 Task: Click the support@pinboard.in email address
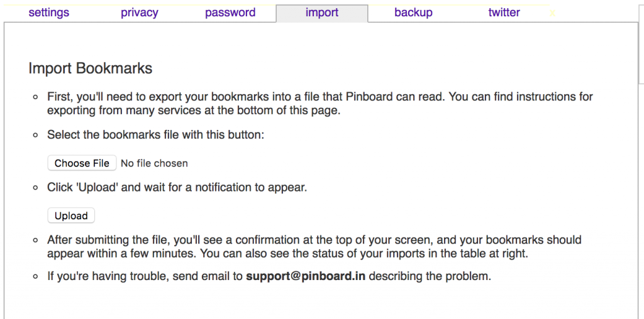(x=306, y=276)
